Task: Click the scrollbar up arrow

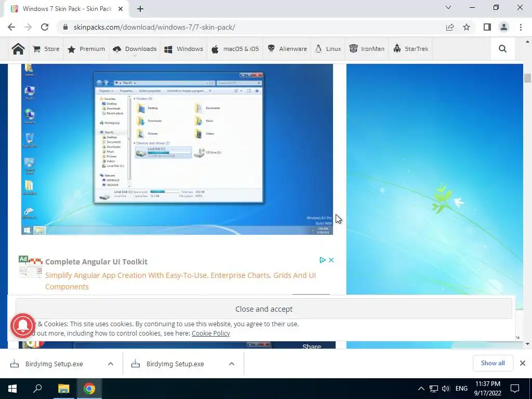Action: [527, 42]
